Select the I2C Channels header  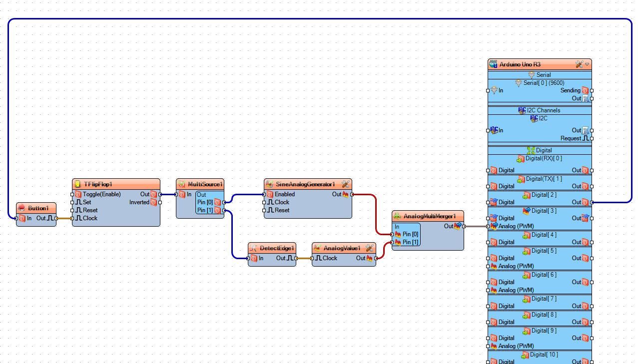click(x=544, y=110)
